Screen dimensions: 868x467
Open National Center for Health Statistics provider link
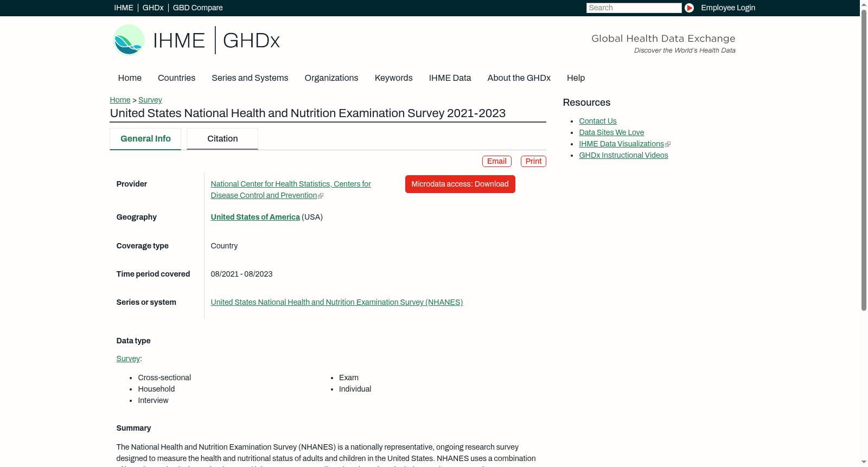pyautogui.click(x=291, y=190)
